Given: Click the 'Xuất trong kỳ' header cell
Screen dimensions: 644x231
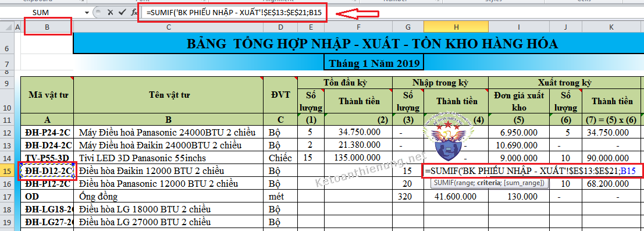Looking at the screenshot, I should tap(564, 82).
